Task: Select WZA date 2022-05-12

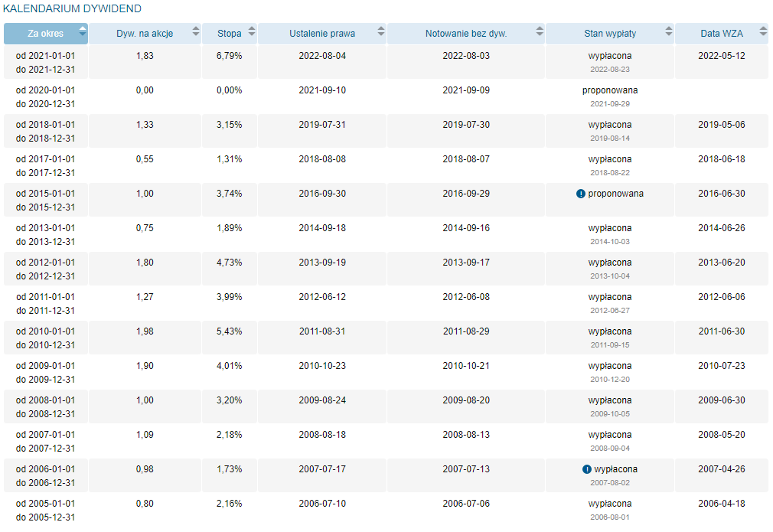Action: tap(721, 56)
